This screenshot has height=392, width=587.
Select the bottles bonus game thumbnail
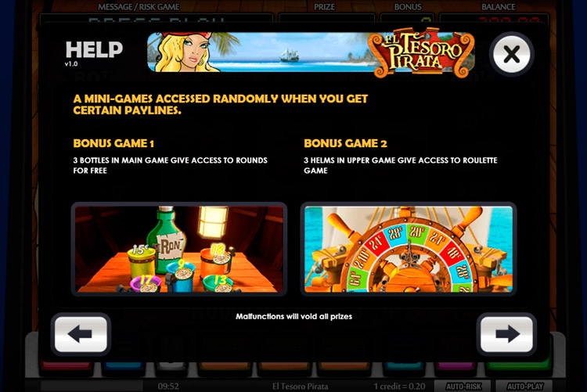tap(179, 249)
